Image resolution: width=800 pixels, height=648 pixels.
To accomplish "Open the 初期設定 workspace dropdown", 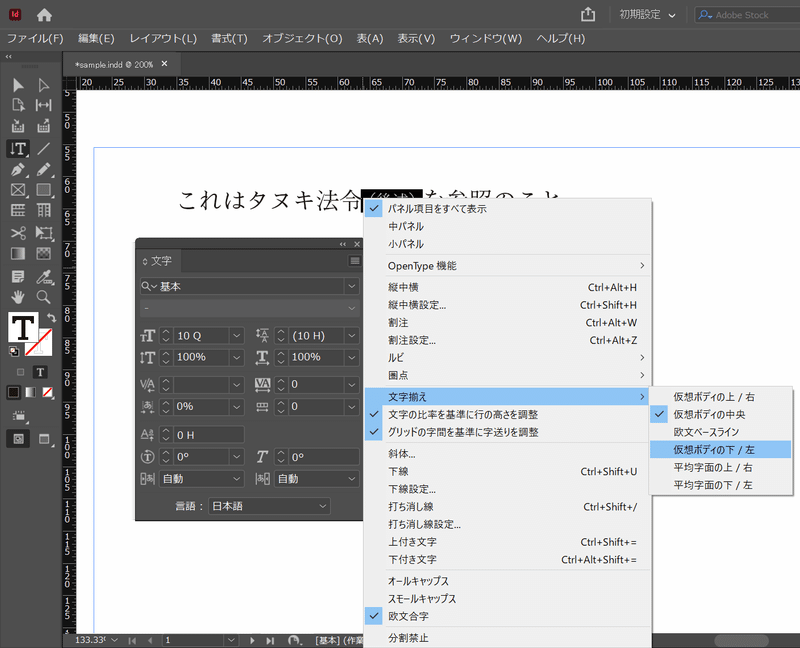I will (647, 15).
